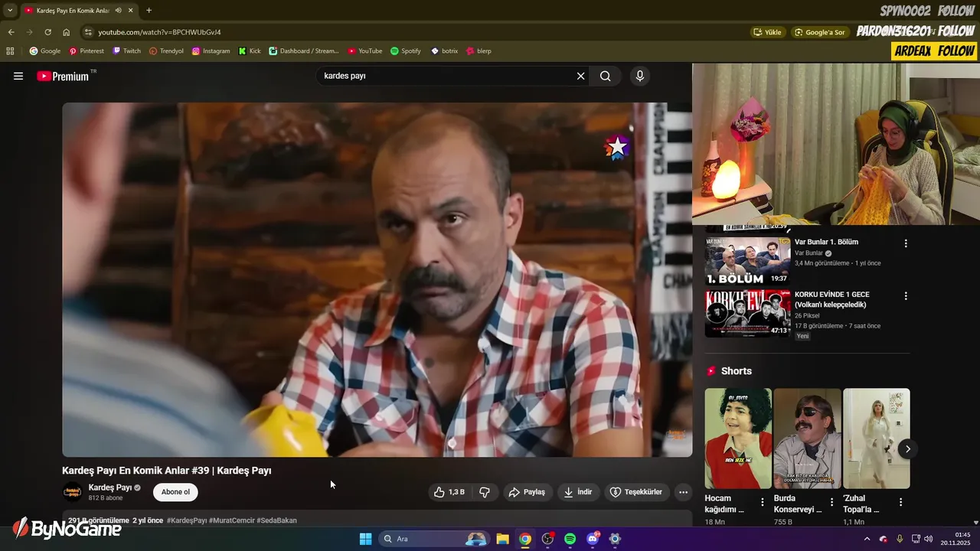Open Spotify bookmark
This screenshot has height=551, width=980.
point(406,51)
